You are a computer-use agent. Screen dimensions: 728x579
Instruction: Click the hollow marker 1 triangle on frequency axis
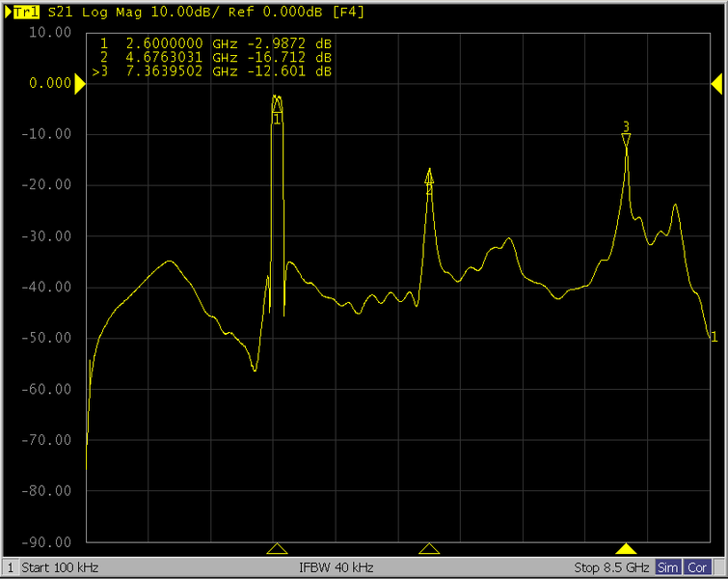(x=277, y=549)
